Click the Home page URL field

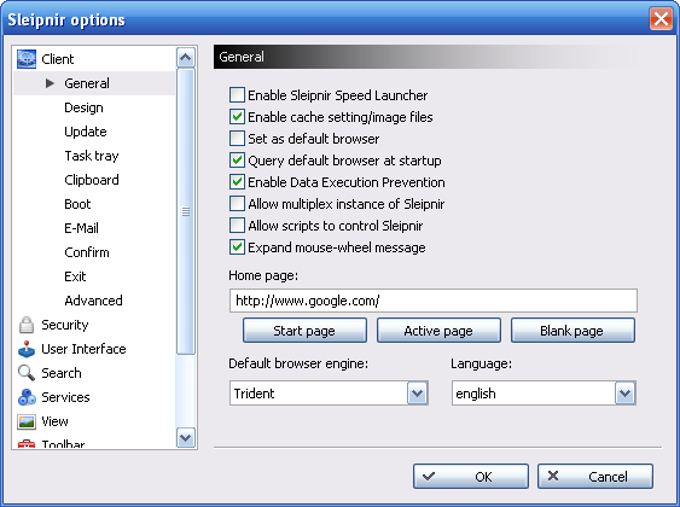pos(433,301)
